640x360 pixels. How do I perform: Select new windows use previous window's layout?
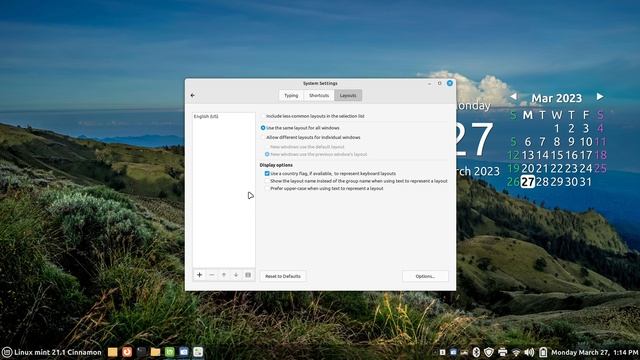[x=267, y=154]
